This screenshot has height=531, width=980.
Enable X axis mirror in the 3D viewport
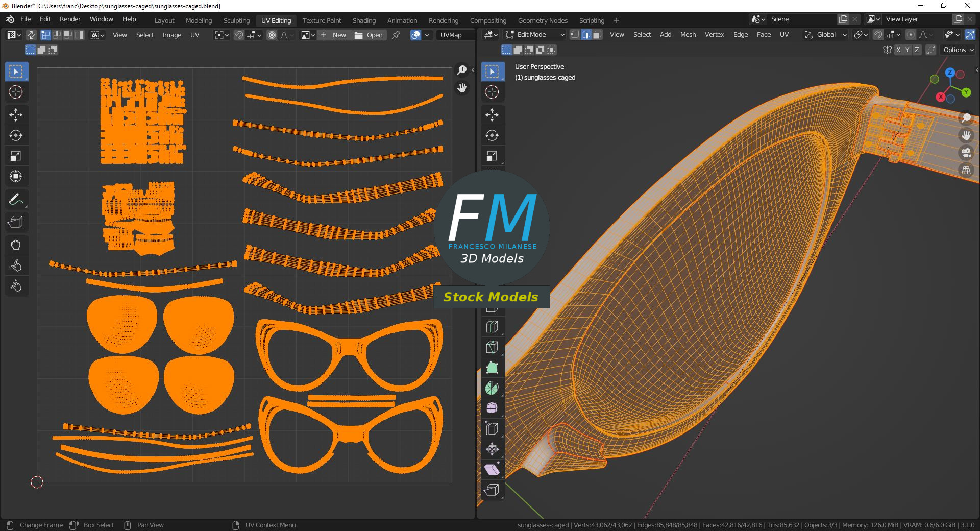click(x=897, y=50)
